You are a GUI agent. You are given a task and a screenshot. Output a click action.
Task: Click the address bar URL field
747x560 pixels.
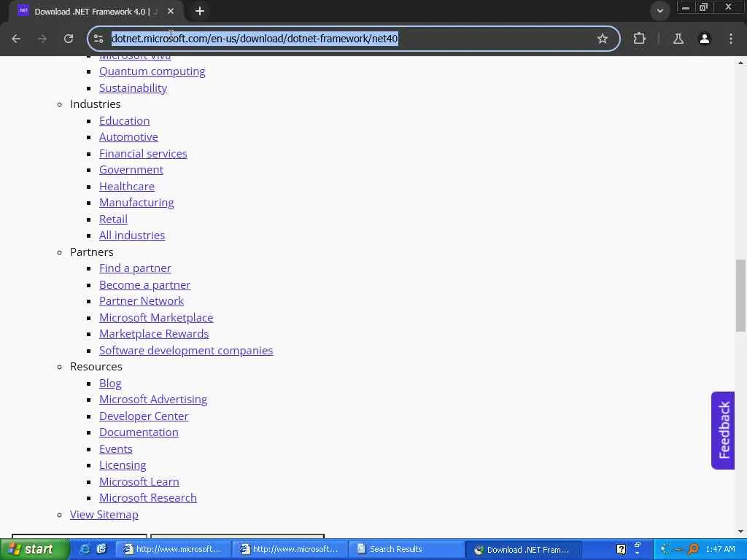[x=352, y=39]
